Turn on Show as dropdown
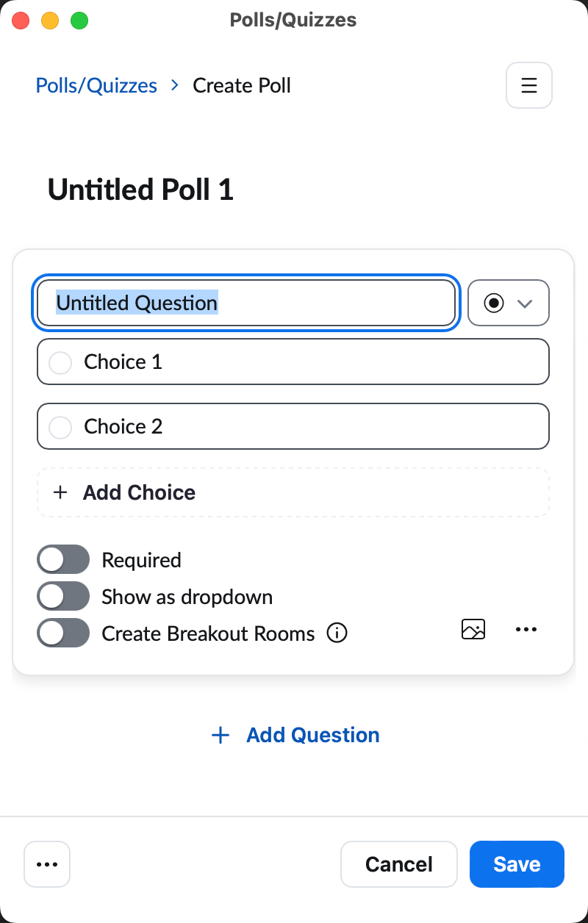The height and width of the screenshot is (923, 588). 62,596
